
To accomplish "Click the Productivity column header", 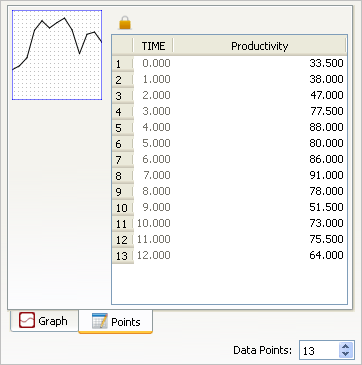I will [x=260, y=46].
